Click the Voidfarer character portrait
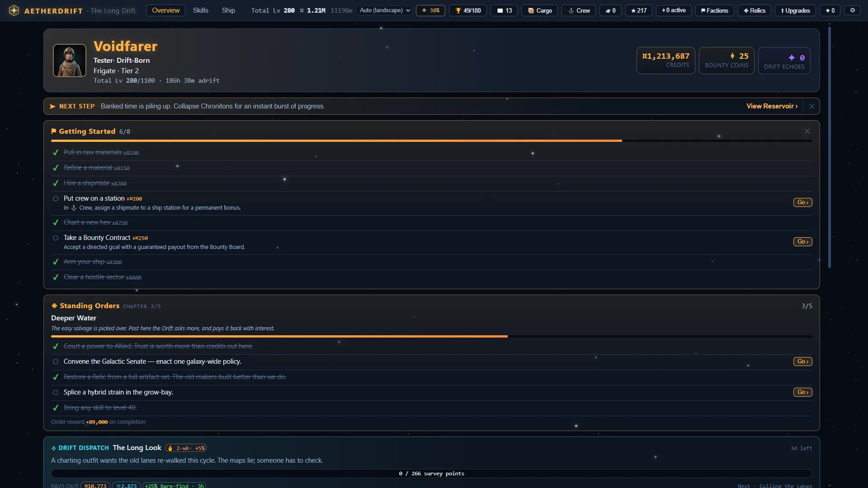Screen dimensions: 868x488 click(x=70, y=61)
